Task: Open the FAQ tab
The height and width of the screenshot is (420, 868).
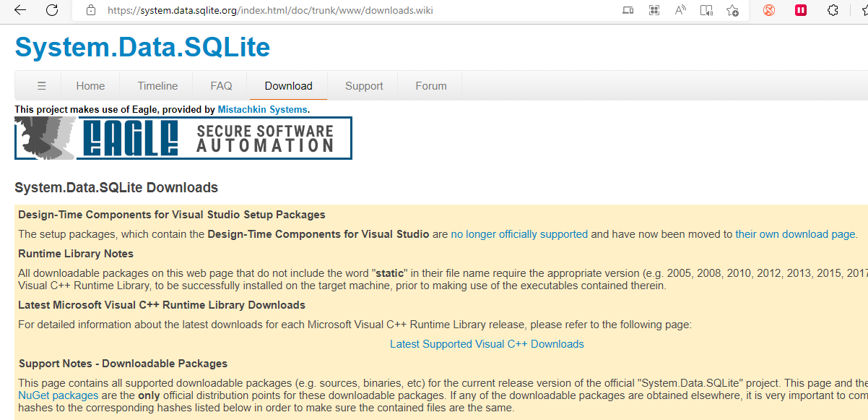Action: pyautogui.click(x=221, y=85)
